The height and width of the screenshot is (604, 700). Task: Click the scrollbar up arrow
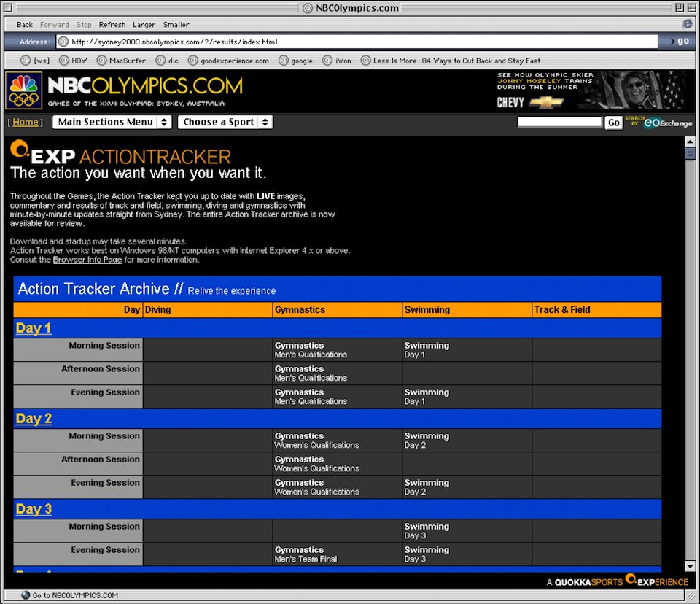[x=690, y=142]
